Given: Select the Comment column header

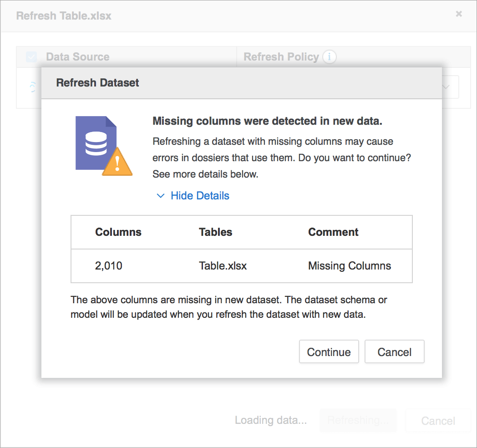Looking at the screenshot, I should point(333,232).
